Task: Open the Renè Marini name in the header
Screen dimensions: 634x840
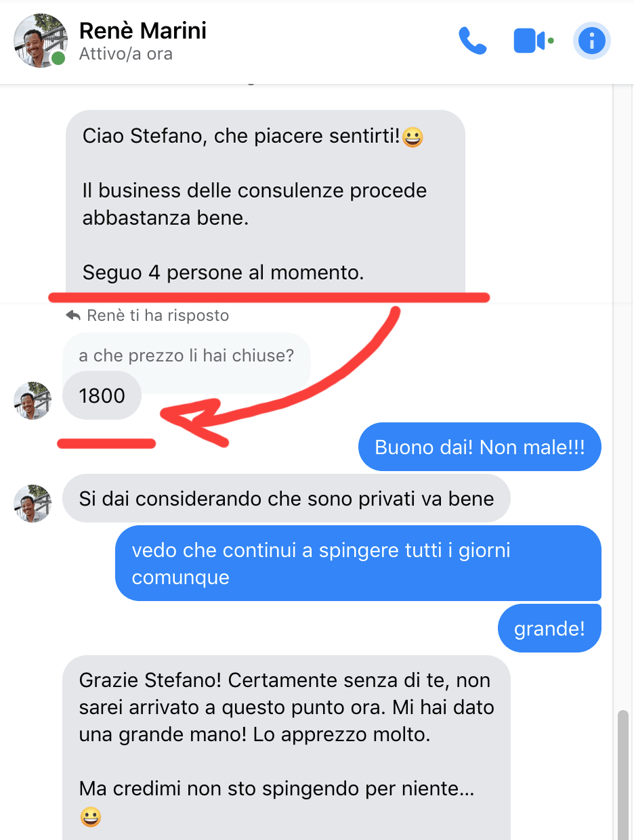Action: point(143,30)
